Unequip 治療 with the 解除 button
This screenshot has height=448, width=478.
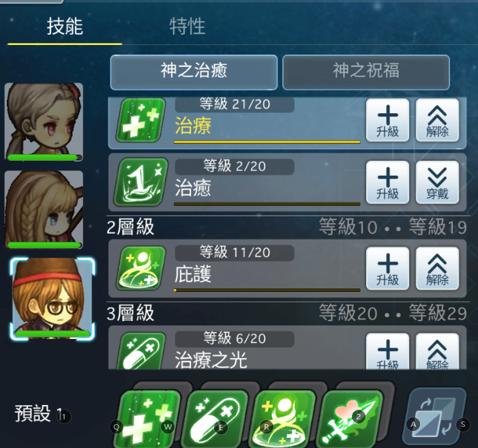[x=437, y=121]
